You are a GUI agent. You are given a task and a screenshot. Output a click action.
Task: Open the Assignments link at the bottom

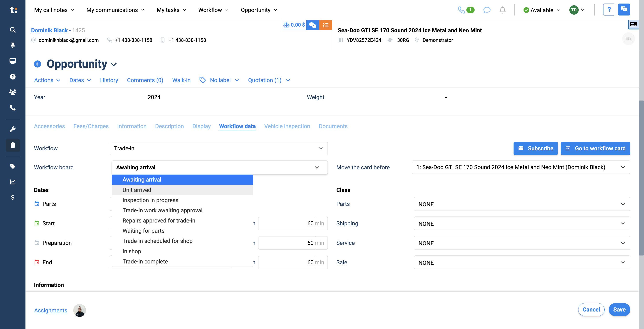(50, 310)
